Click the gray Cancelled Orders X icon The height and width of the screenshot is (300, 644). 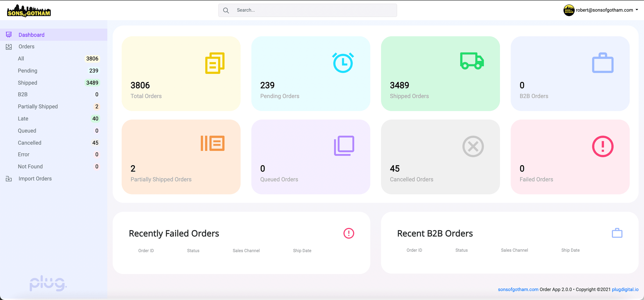473,146
